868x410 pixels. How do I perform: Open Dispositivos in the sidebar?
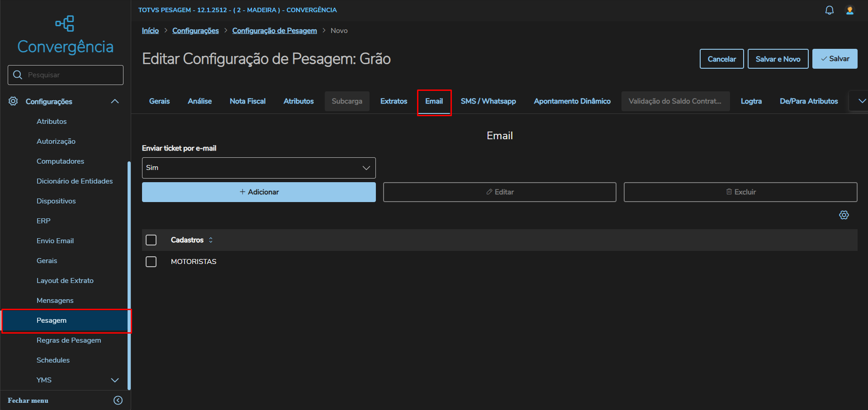click(56, 201)
